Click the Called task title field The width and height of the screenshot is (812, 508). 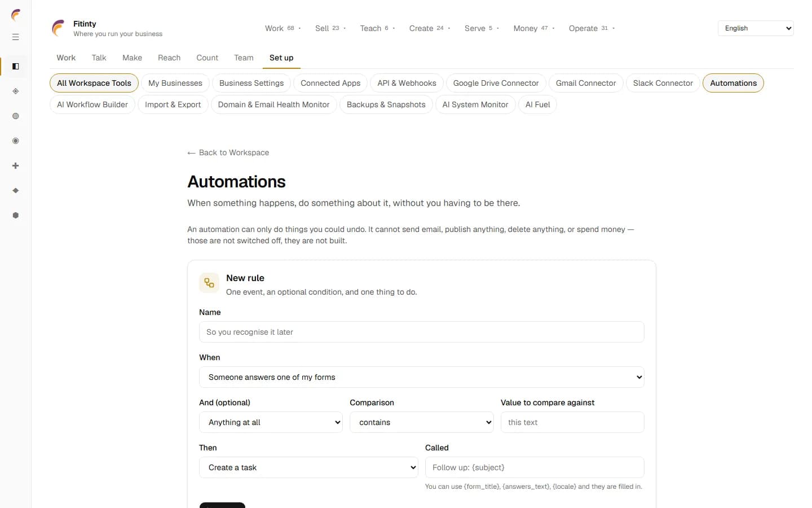pyautogui.click(x=535, y=467)
